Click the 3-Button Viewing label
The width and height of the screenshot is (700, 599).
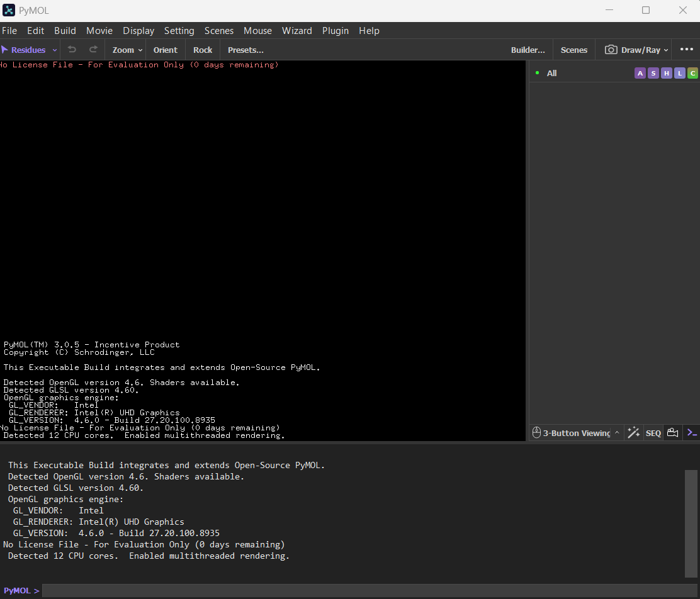[577, 433]
